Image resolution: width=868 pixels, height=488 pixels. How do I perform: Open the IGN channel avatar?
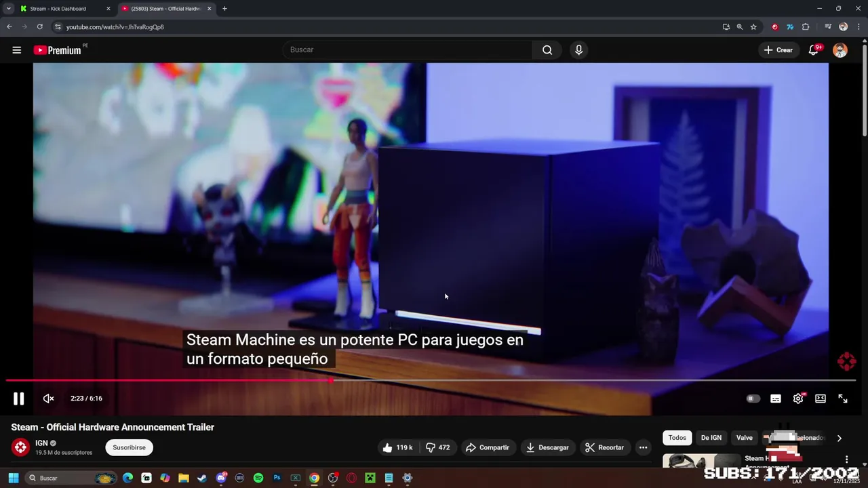tap(21, 447)
